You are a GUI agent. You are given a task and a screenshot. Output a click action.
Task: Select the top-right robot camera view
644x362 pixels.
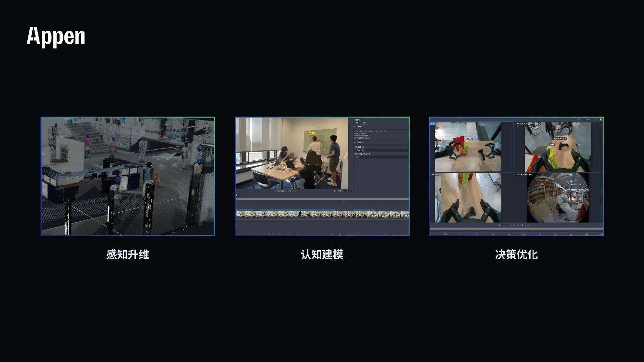tap(558, 147)
